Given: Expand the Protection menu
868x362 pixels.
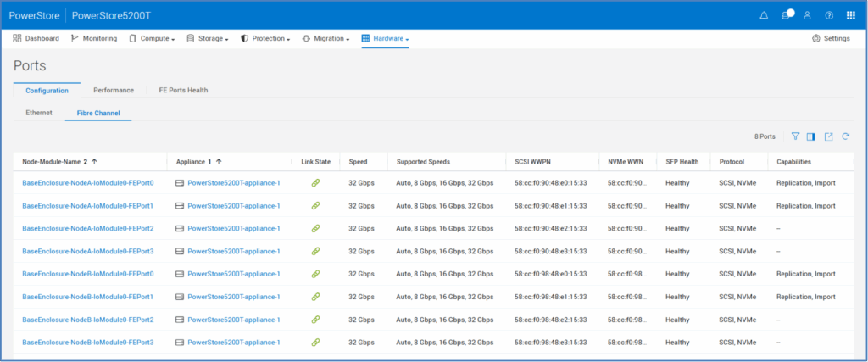Looking at the screenshot, I should coord(265,39).
